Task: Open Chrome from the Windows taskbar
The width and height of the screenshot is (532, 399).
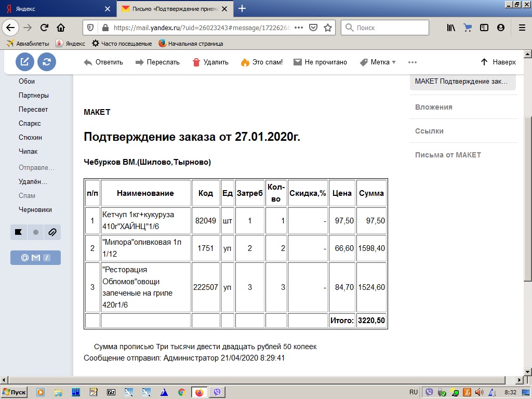Action: (181, 392)
